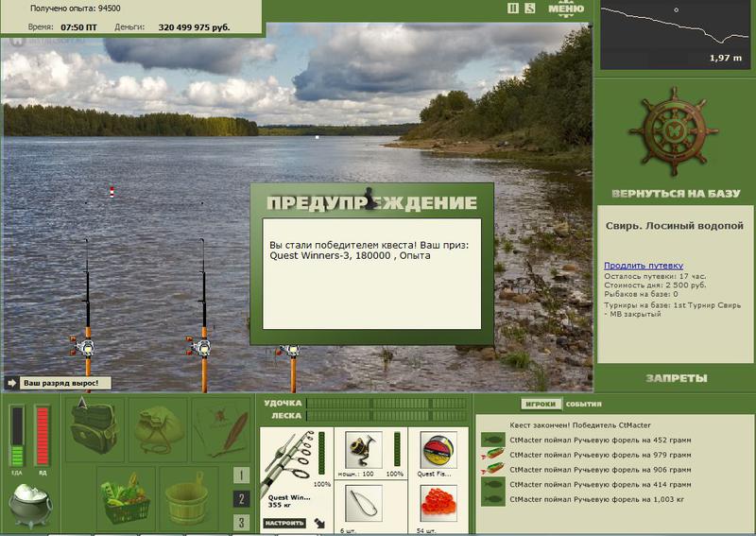
Task: Open the МЕНЮ menu
Action: 566,9
